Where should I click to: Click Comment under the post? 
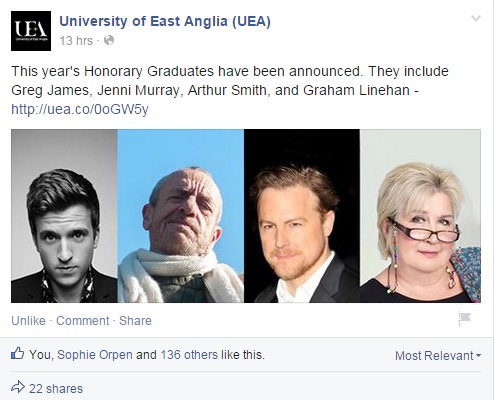point(83,321)
